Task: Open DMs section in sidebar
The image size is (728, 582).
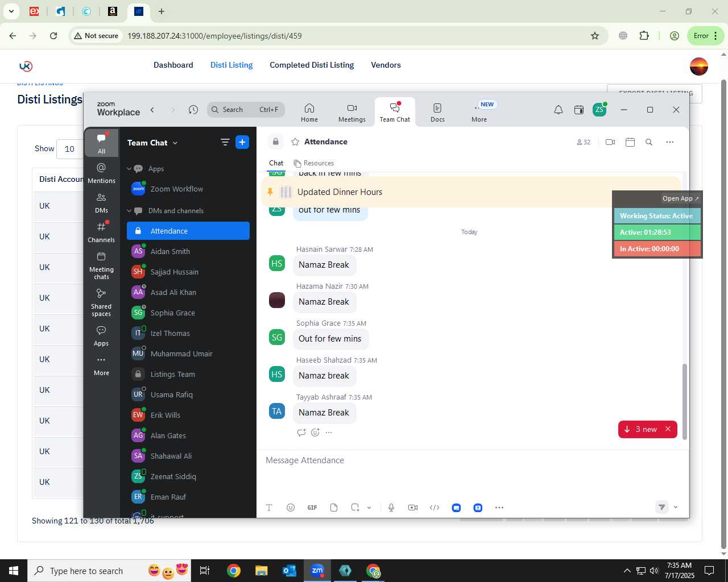Action: [102, 202]
